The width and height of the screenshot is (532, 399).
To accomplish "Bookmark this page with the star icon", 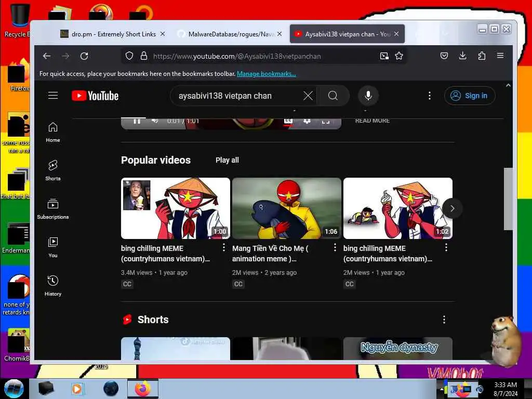I will [399, 56].
